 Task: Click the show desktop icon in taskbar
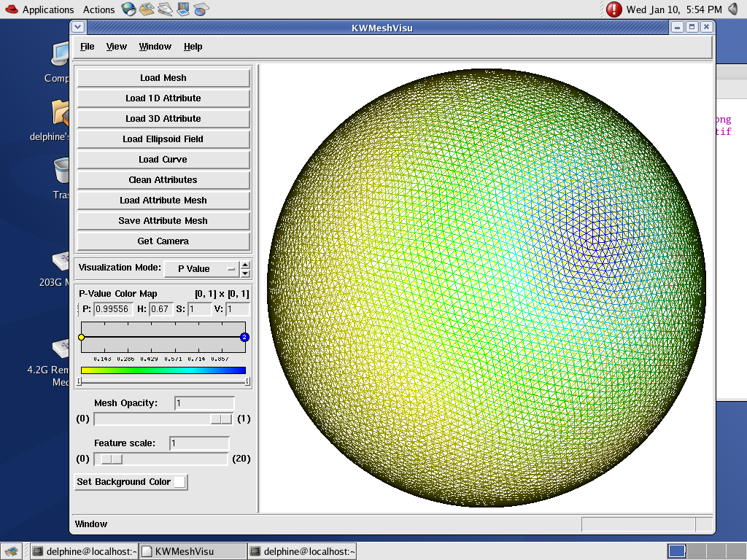click(x=11, y=551)
